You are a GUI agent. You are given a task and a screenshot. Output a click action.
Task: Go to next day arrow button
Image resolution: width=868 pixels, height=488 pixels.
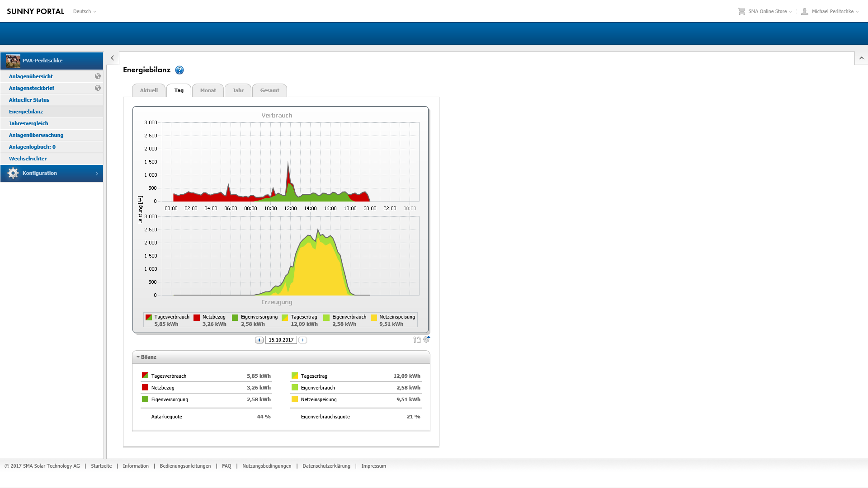[x=303, y=340]
